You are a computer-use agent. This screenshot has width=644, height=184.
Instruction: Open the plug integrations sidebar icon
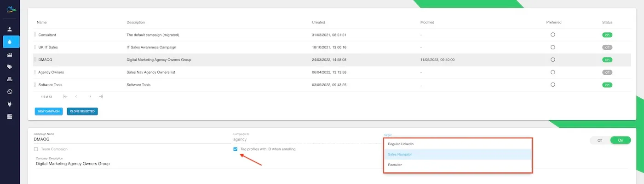[10, 104]
